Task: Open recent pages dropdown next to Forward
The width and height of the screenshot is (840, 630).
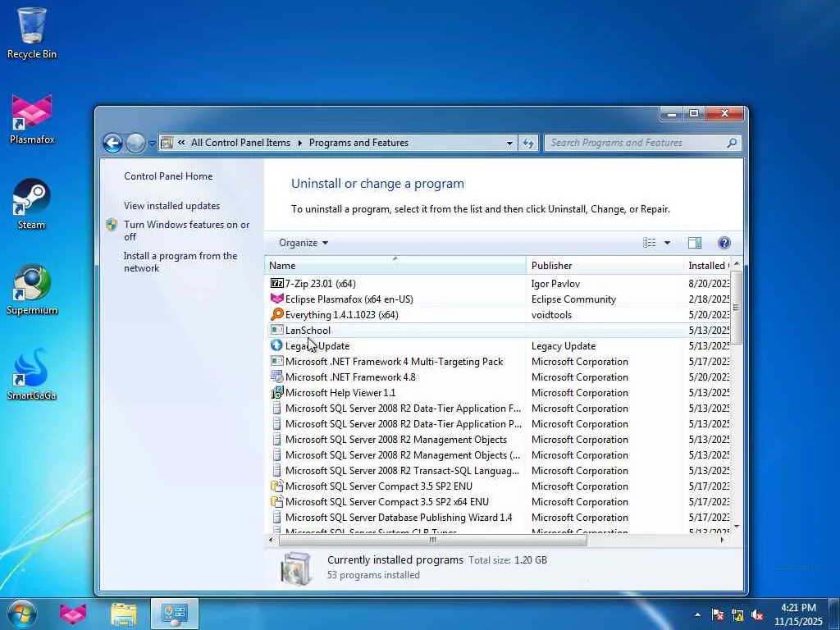Action: coord(152,143)
